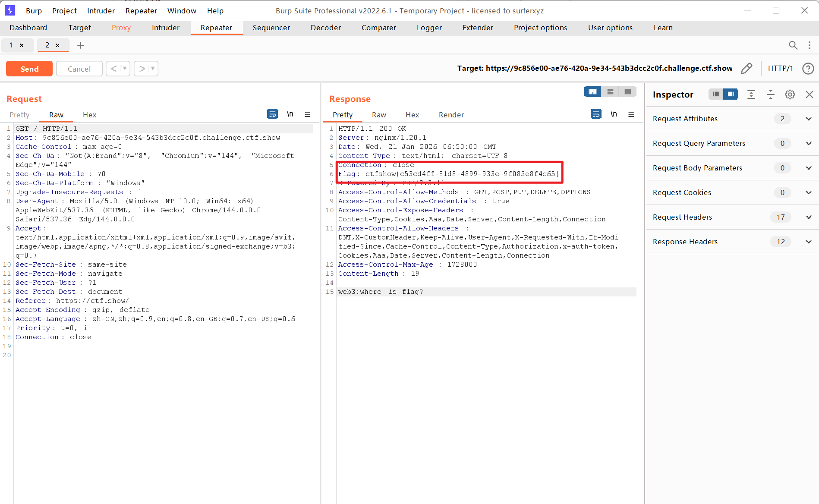Open the Help menu
The width and height of the screenshot is (819, 504).
point(215,11)
